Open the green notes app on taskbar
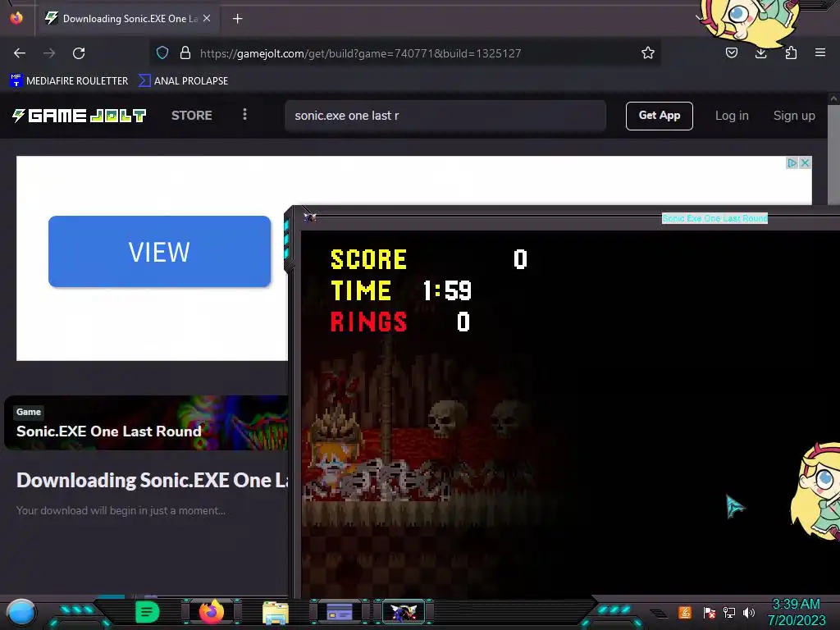The height and width of the screenshot is (630, 840). pos(148,612)
